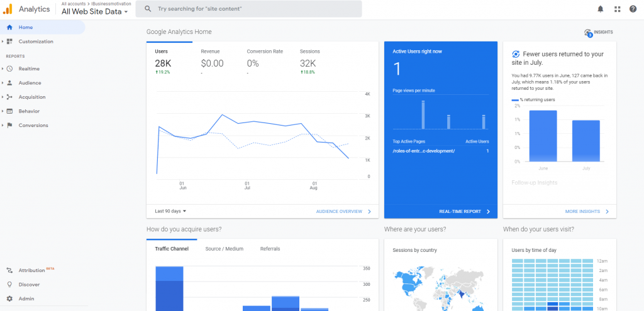644x311 pixels.
Task: Click the "Google Analytics Home" heading
Action: pyautogui.click(x=179, y=31)
